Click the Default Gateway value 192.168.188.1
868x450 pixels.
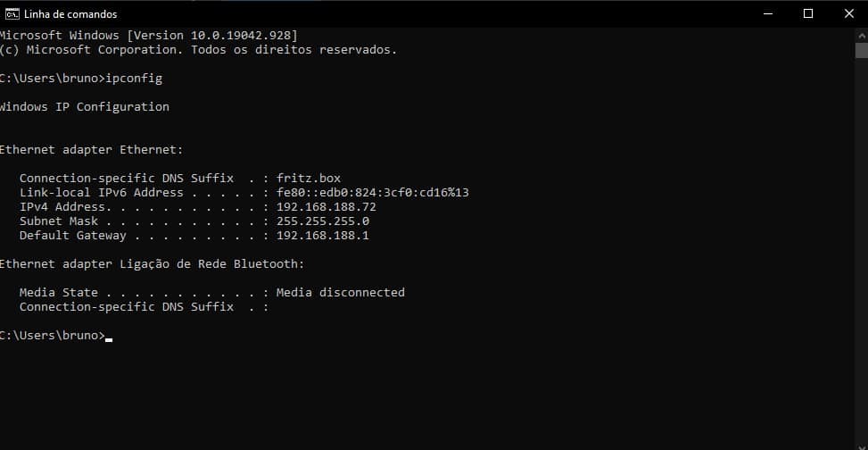tap(322, 236)
